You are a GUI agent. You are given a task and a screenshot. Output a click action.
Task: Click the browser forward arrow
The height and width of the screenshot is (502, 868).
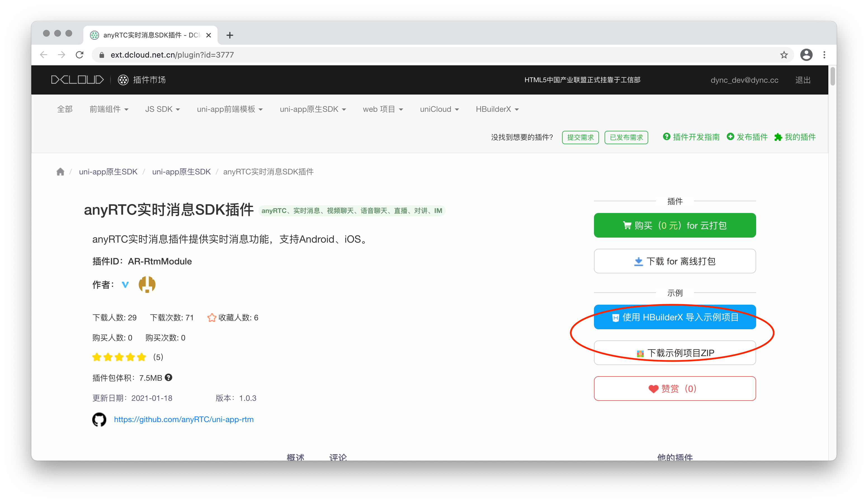61,55
